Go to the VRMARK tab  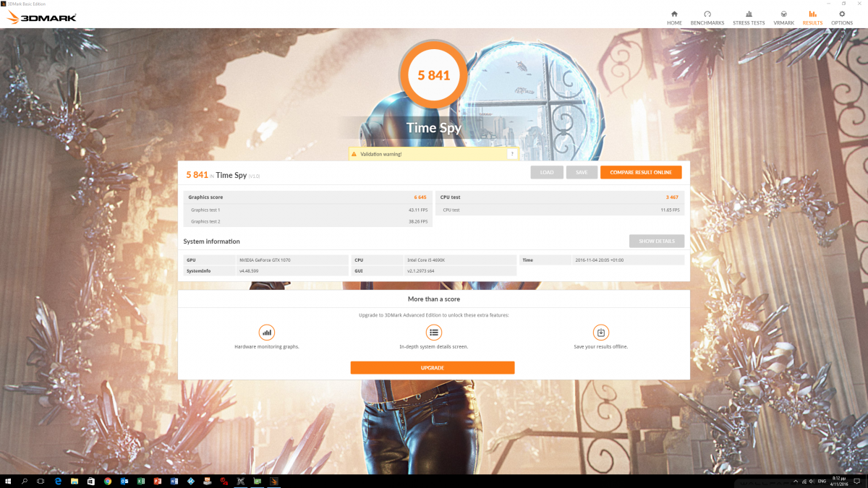[x=783, y=18]
